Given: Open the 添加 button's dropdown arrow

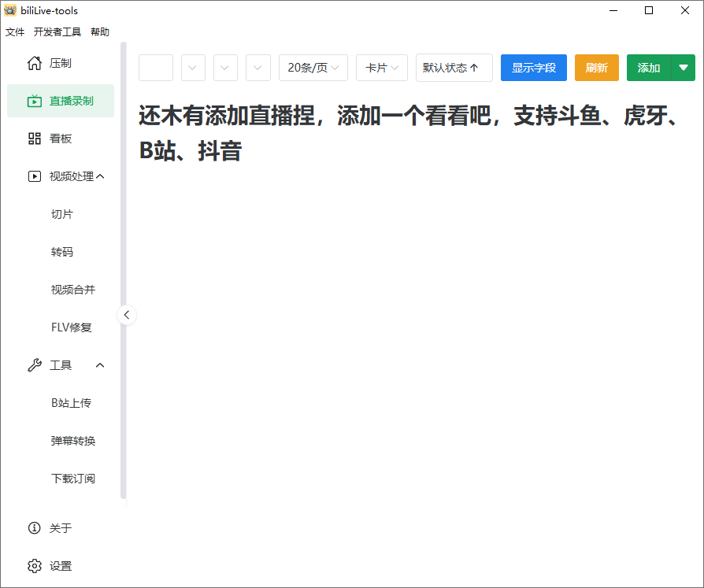Looking at the screenshot, I should [684, 68].
